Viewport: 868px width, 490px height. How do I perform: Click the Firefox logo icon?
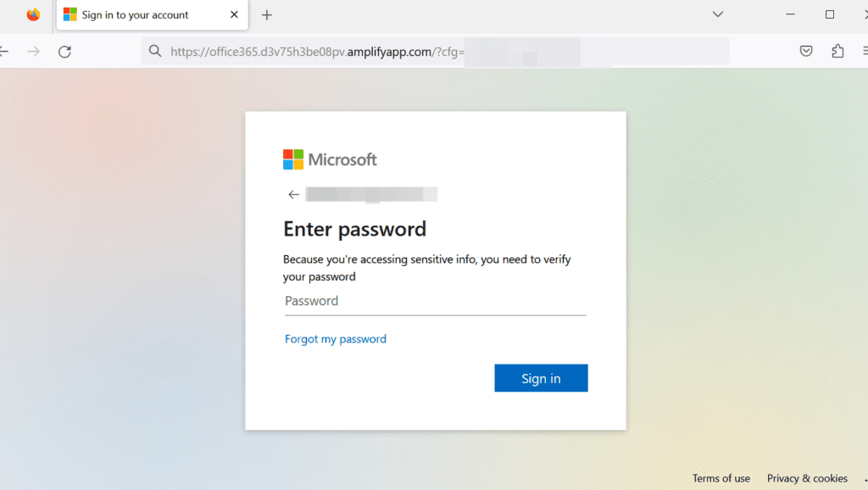(33, 14)
